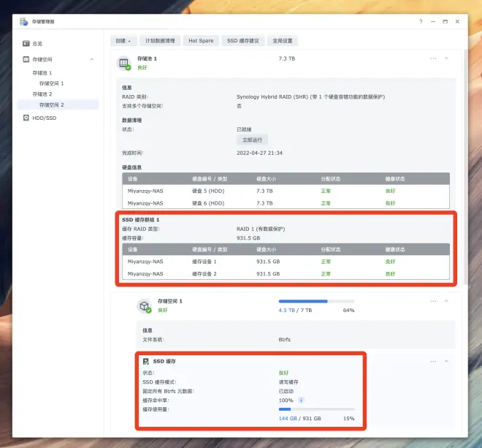
Task: Click the 存储池 1 pool status icon
Action: point(124,63)
